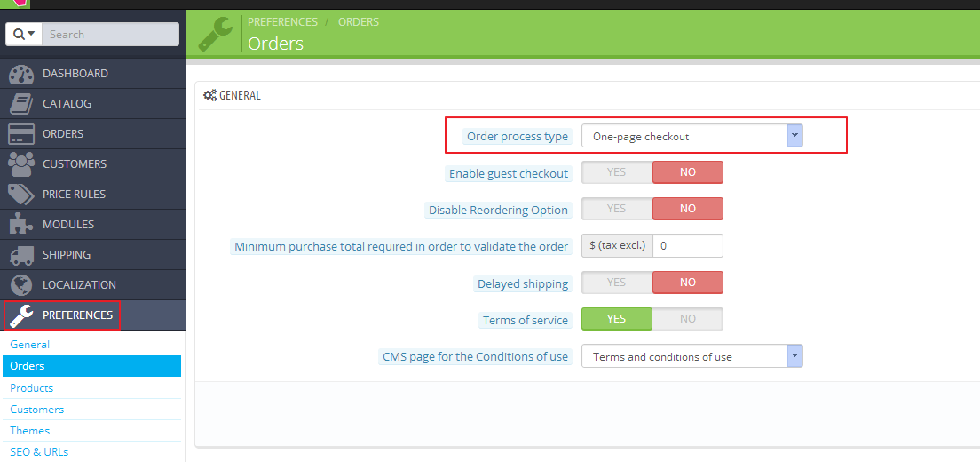Click the Dashboard gauge icon

click(21, 74)
